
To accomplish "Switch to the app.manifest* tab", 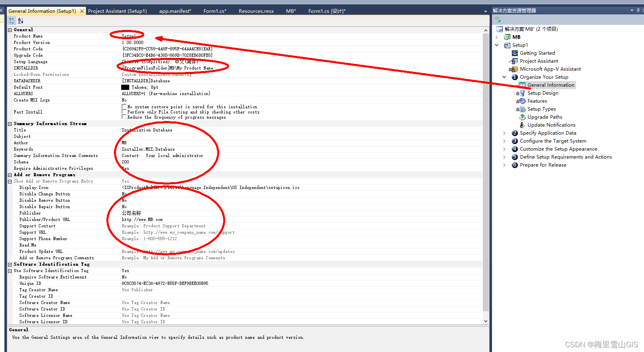I will point(175,11).
